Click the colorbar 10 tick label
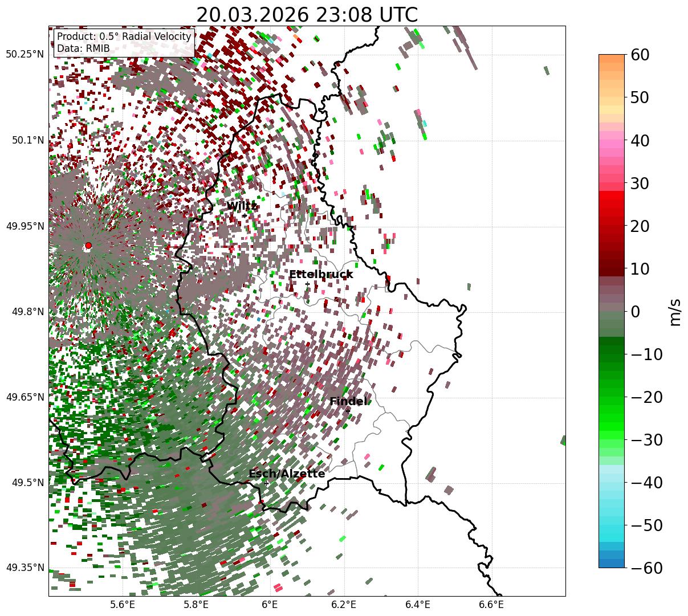 click(640, 268)
